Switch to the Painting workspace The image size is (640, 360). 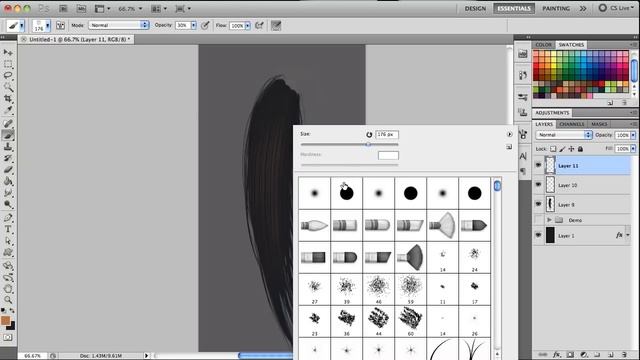tap(556, 8)
